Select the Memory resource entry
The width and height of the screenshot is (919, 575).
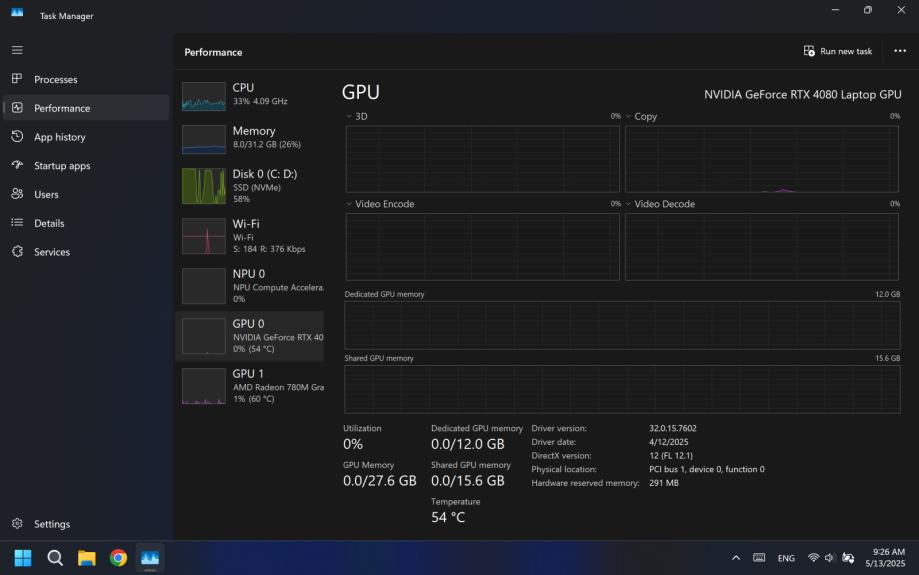(250, 139)
